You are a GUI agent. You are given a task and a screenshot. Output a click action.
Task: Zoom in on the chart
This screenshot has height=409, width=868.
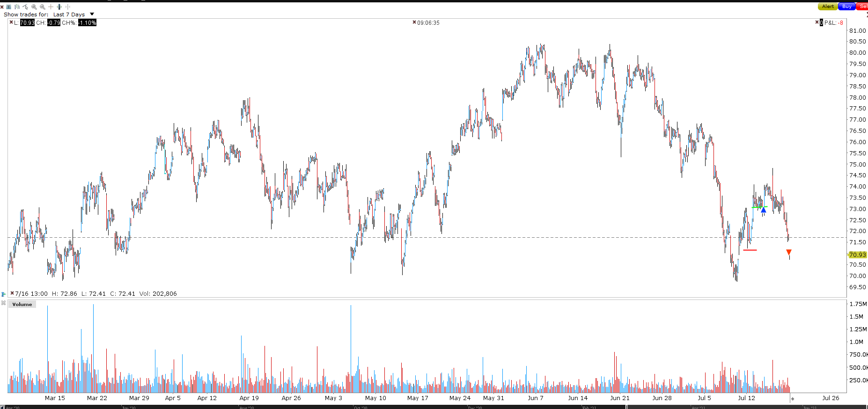34,7
